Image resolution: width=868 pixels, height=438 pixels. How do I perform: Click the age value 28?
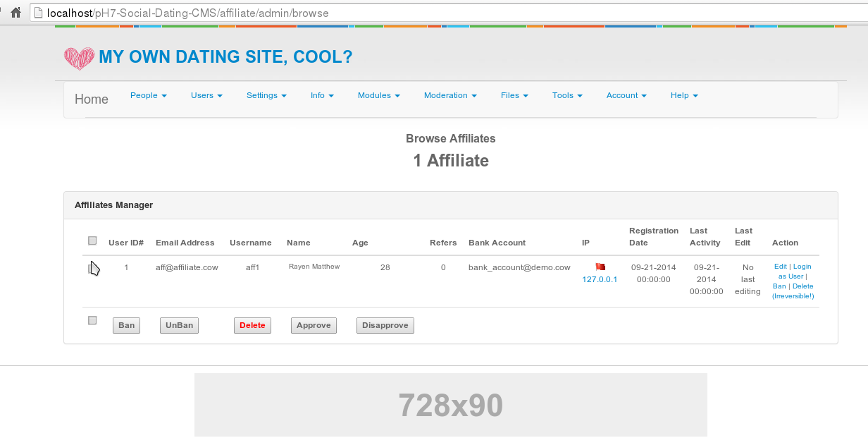[x=385, y=267]
